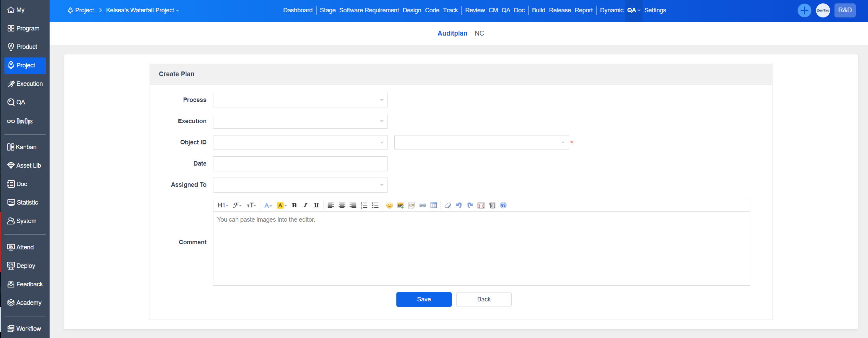Click the undo arrow in editor toolbar
This screenshot has width=868, height=338.
pos(459,205)
